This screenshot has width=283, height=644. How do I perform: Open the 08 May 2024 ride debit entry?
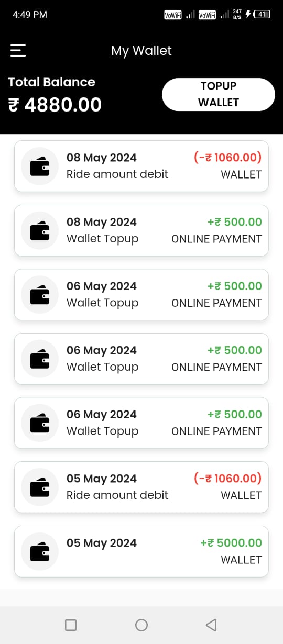tap(141, 166)
